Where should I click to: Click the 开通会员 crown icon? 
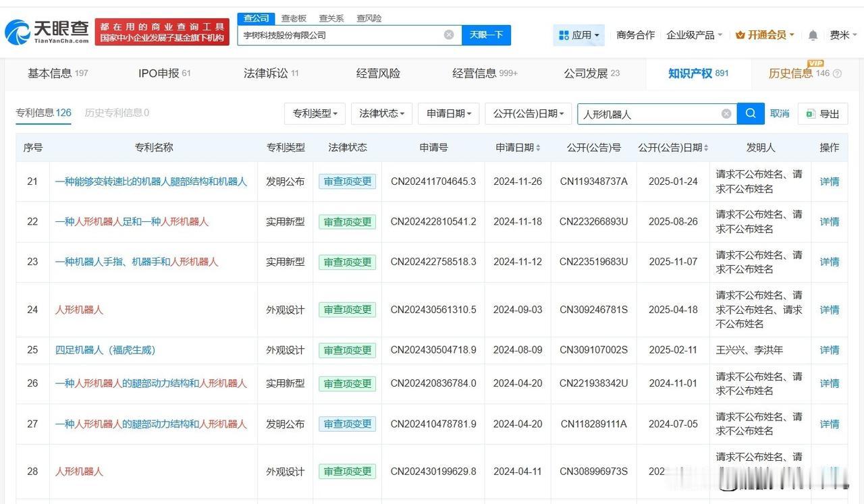click(740, 35)
